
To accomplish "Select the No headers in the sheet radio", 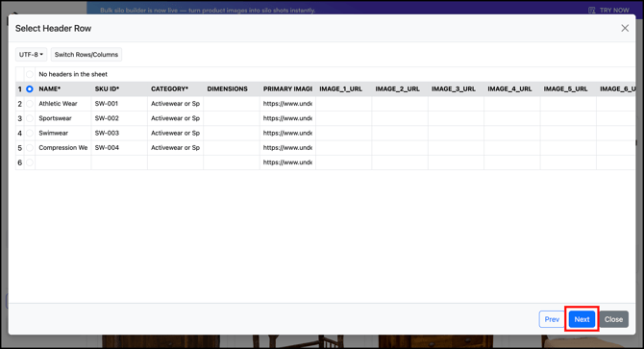I will 30,74.
